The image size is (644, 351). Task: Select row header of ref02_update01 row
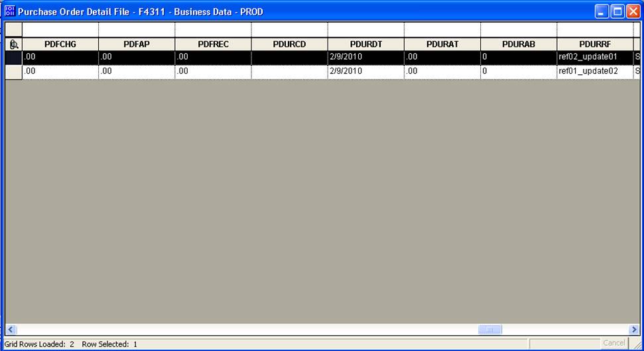13,58
